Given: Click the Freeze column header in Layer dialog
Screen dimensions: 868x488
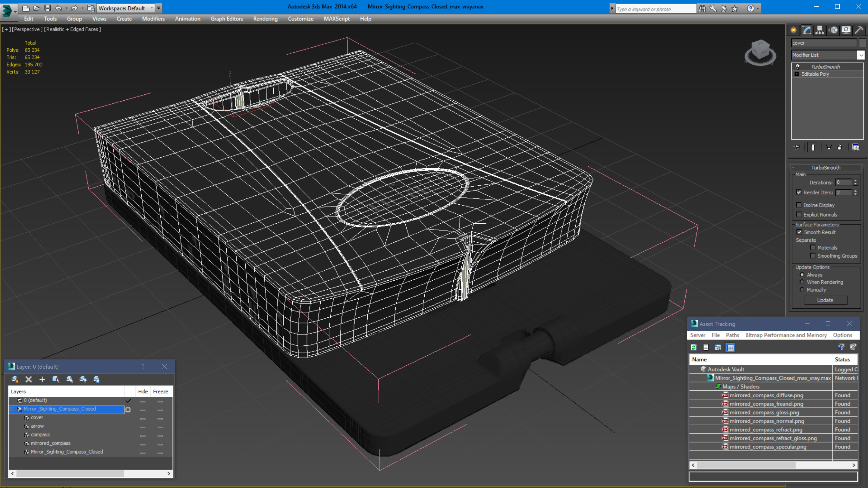Looking at the screenshot, I should click(x=160, y=391).
